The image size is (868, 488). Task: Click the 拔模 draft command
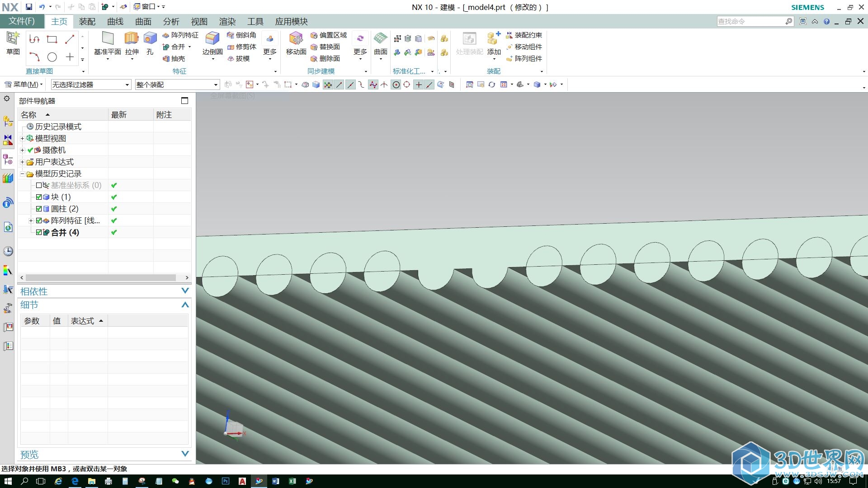pyautogui.click(x=238, y=58)
